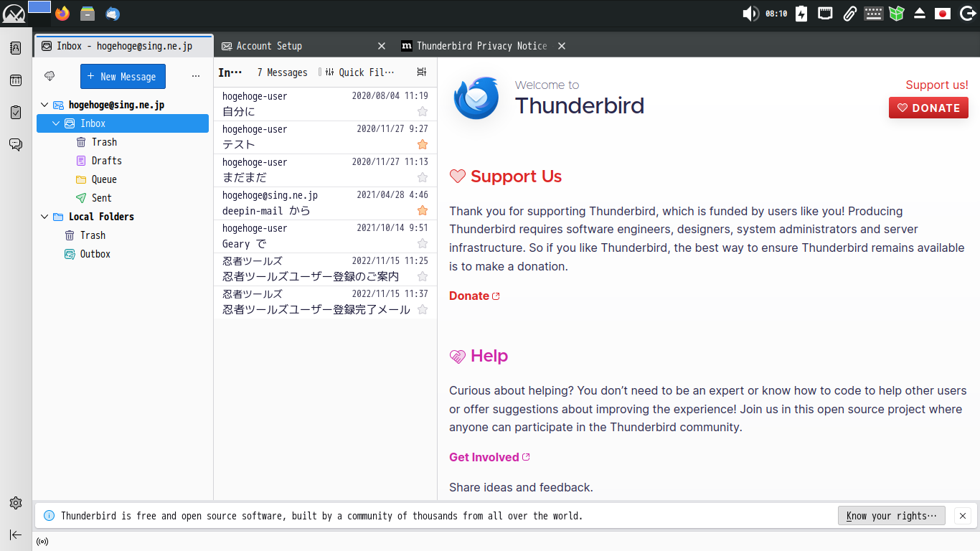Viewport: 980px width, 551px height.
Task: Star the 忍者ツールズユーザー登録完了メール message
Action: coord(423,309)
